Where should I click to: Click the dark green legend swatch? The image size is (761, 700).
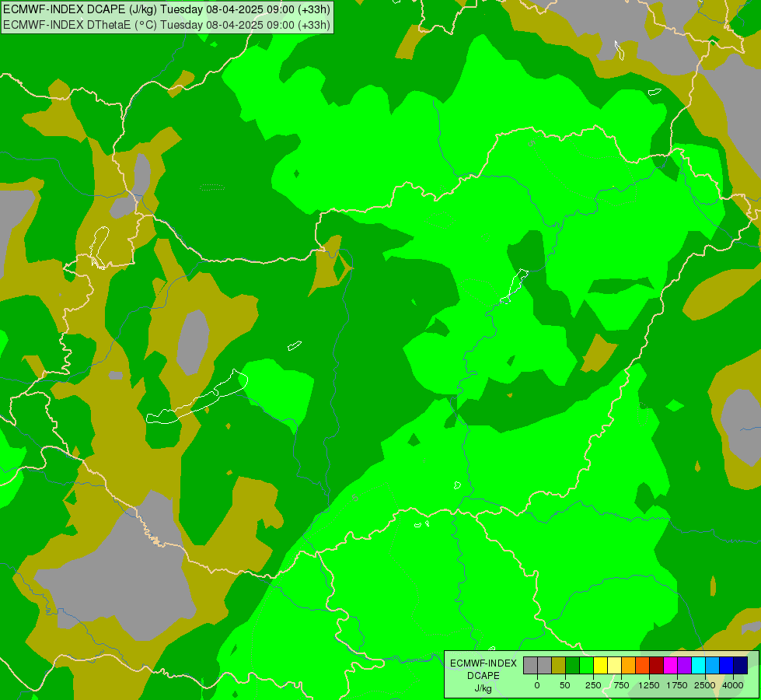(x=573, y=666)
